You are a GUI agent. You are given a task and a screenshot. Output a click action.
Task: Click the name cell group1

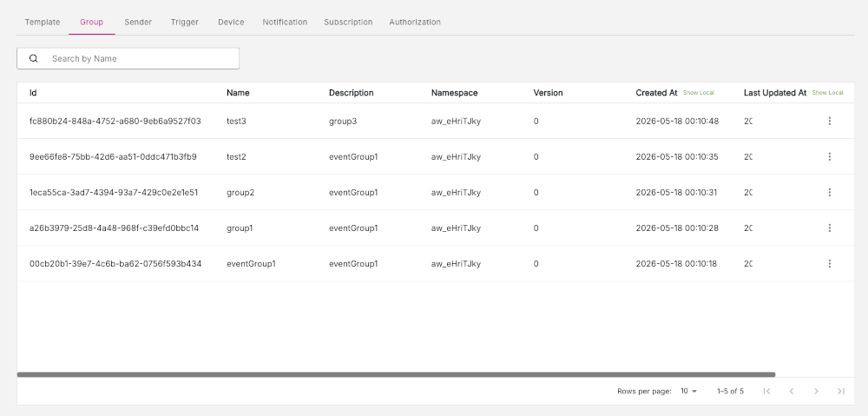(x=240, y=228)
